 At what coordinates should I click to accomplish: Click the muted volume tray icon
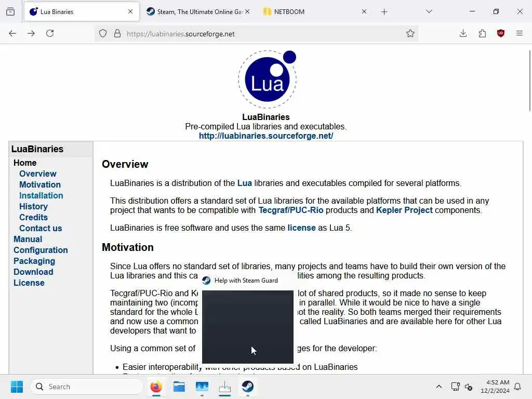(469, 387)
